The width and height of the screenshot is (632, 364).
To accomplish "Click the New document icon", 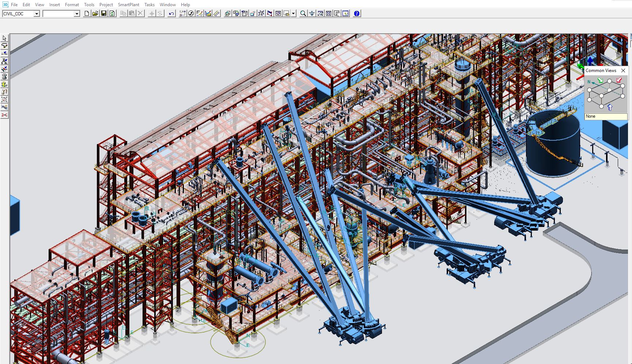I will 87,14.
